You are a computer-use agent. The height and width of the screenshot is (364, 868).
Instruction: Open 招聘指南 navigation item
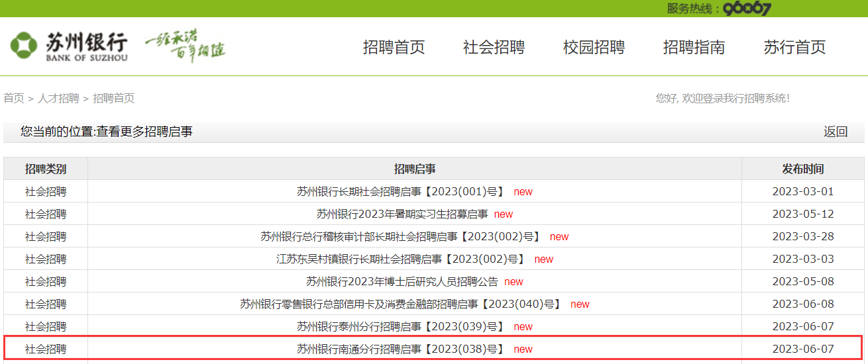694,47
